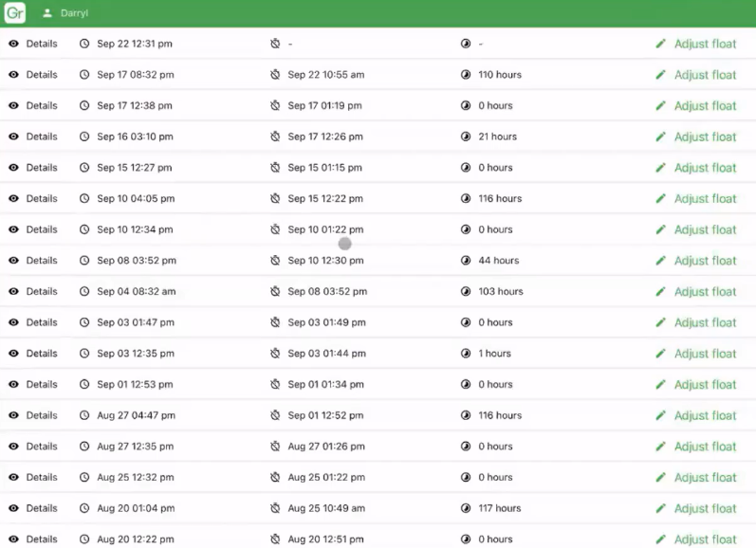
Task: Click duration icon beside 116 hours, Sep 10 row
Action: tap(466, 199)
